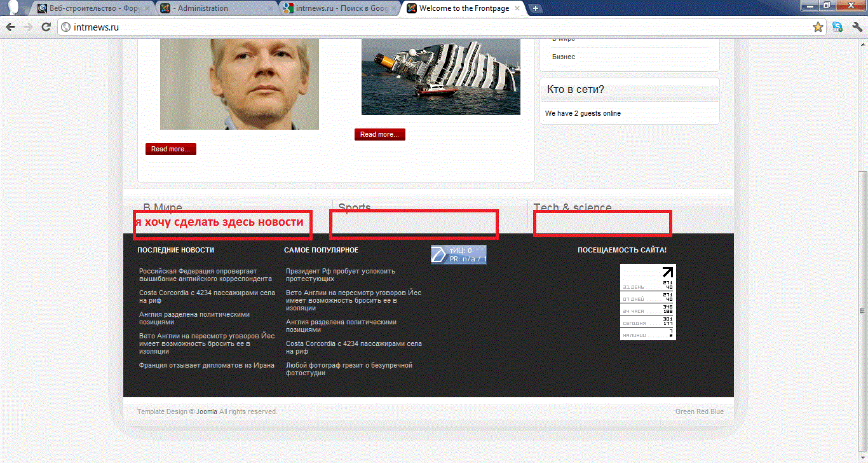868x463 pixels.
Task: Click the capsized cruise ship image
Action: pos(440,76)
